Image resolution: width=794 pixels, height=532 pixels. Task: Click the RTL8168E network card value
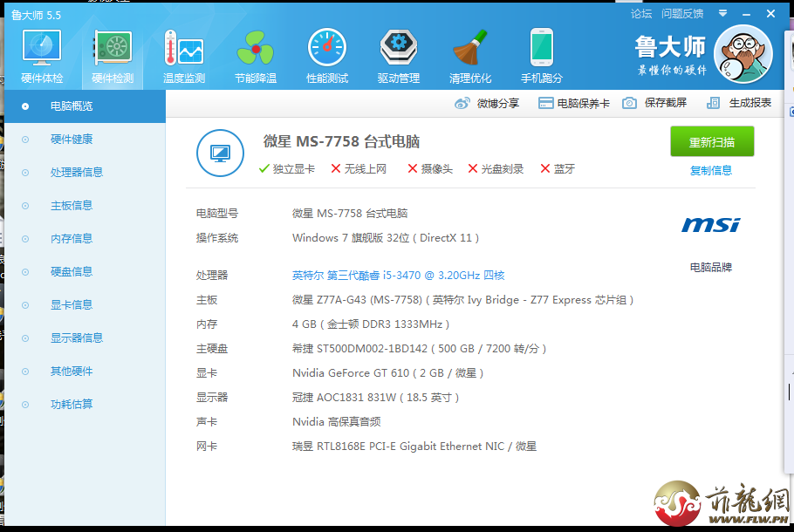pos(414,446)
